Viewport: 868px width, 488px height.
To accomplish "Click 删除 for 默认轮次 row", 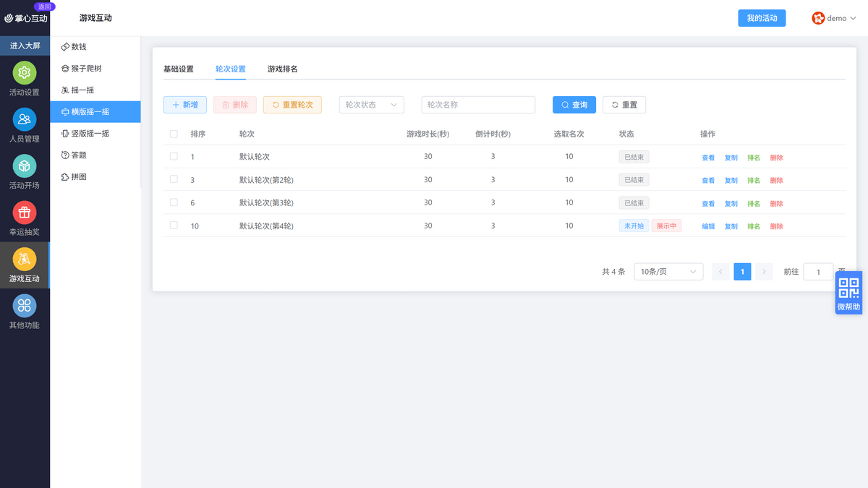I will pyautogui.click(x=777, y=158).
